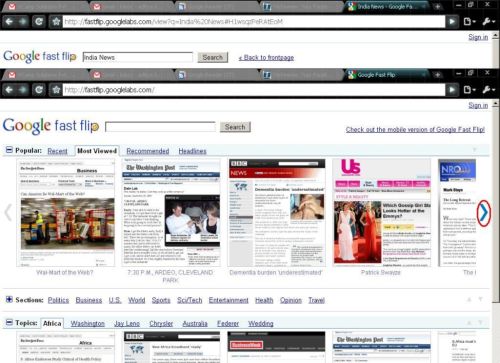The height and width of the screenshot is (363, 500).
Task: Collapse the Popular section
Action: click(9, 150)
